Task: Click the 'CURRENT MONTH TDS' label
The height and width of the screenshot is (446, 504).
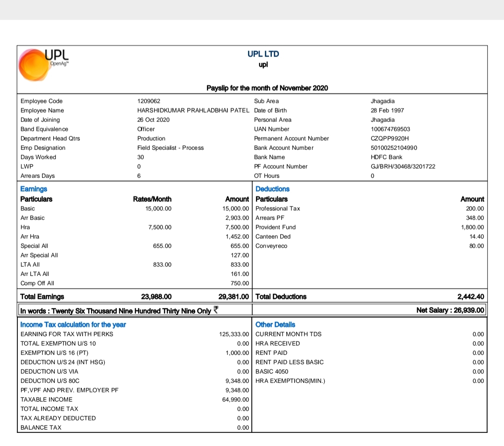Action: 289,334
